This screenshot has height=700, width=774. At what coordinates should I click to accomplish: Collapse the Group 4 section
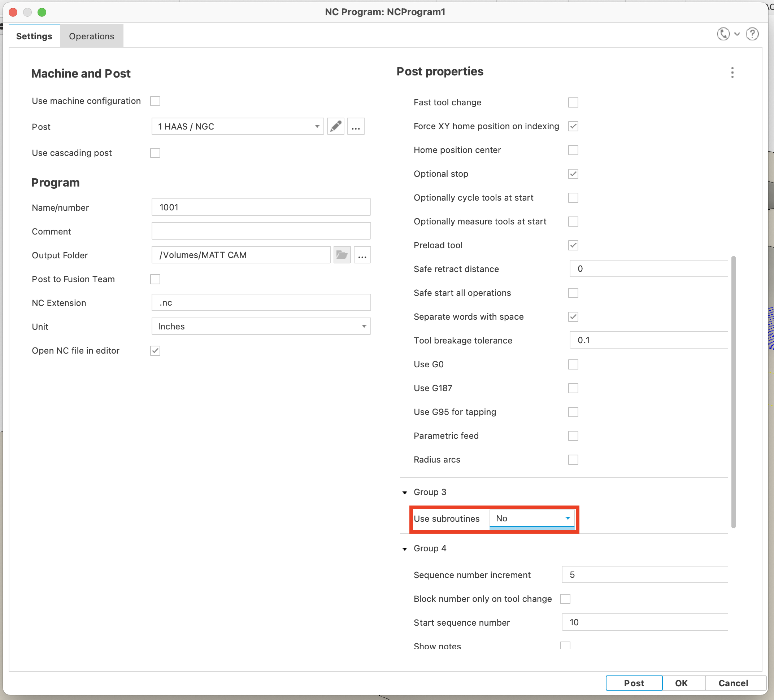405,549
